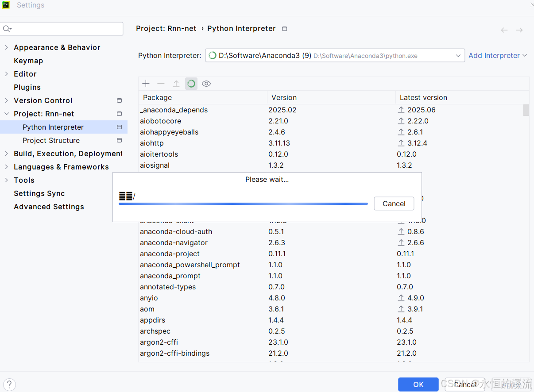Select the archspec package row
The width and height of the screenshot is (534, 392).
(x=331, y=331)
